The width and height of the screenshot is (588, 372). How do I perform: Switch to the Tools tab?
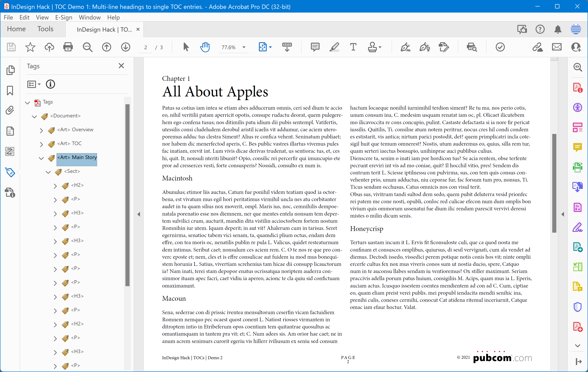click(x=45, y=29)
